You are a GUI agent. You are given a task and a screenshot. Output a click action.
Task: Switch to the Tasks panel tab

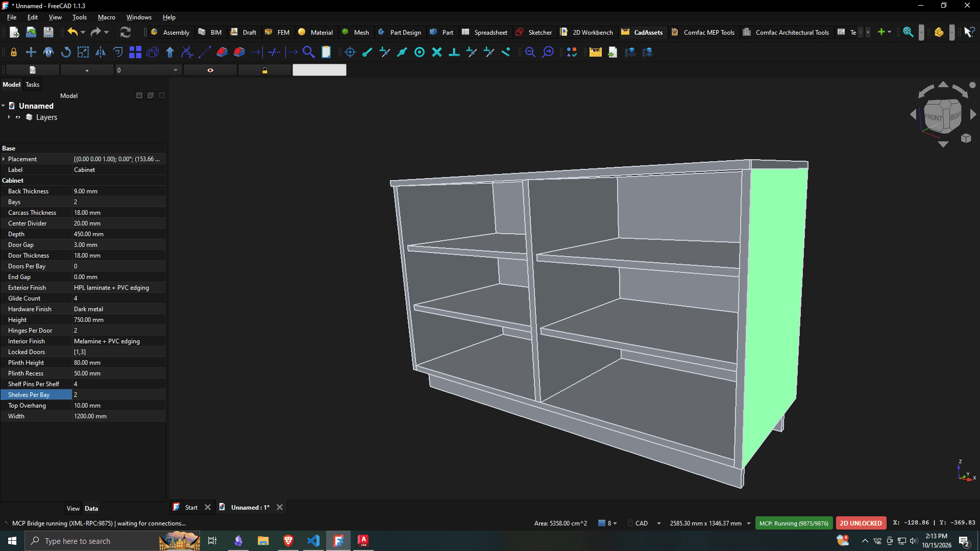click(32, 85)
